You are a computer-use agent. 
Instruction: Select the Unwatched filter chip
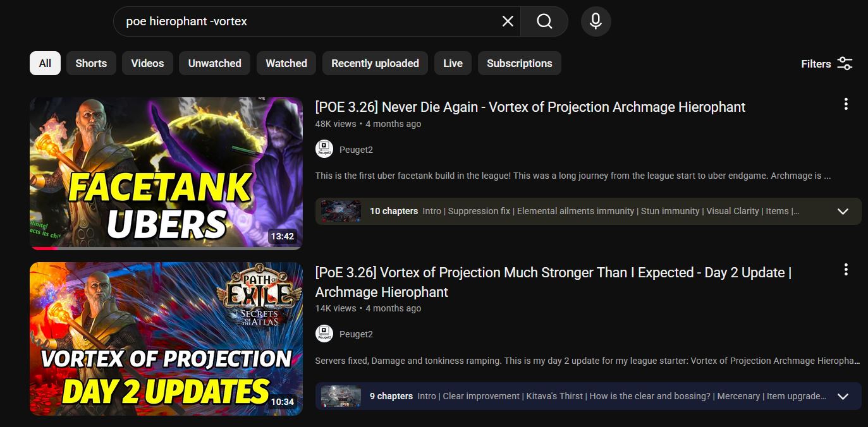(215, 63)
